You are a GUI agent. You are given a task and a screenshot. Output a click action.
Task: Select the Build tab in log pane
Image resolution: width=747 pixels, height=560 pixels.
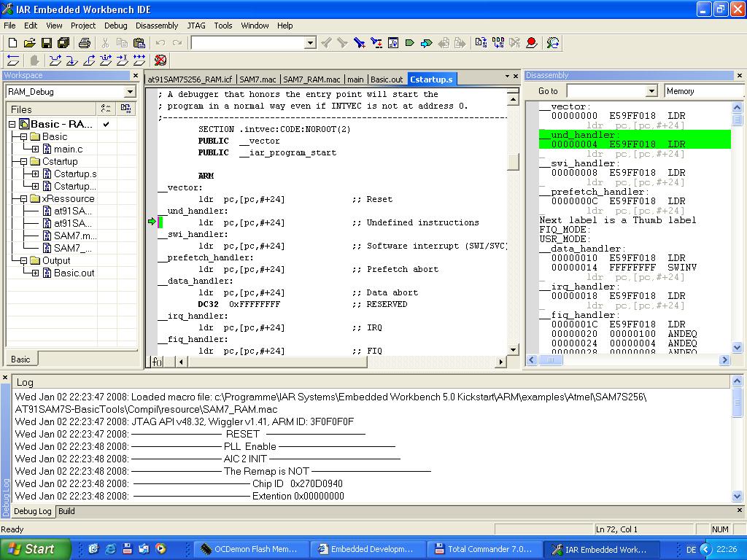coord(66,511)
